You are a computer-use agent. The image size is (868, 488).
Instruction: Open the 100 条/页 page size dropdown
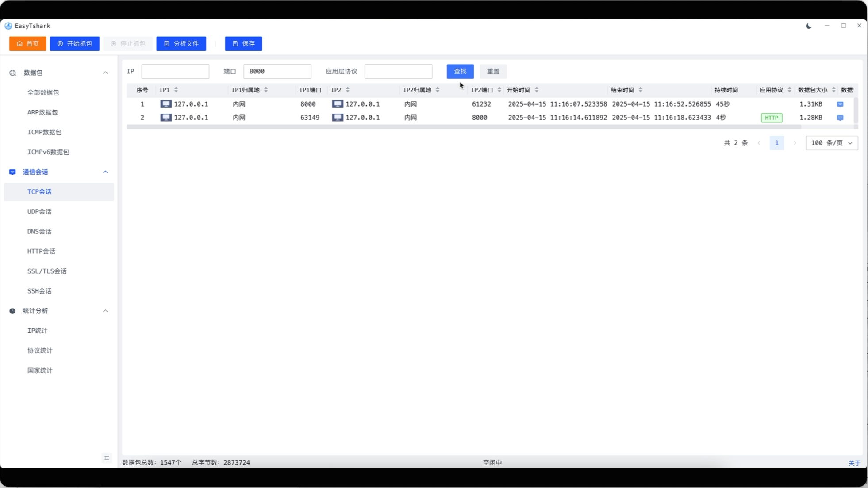coord(831,143)
